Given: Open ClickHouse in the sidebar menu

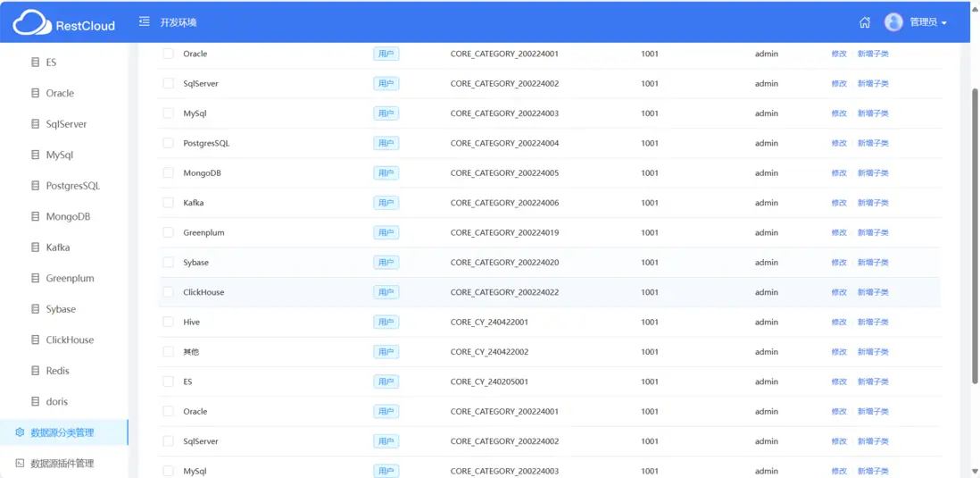Looking at the screenshot, I should click(x=70, y=340).
